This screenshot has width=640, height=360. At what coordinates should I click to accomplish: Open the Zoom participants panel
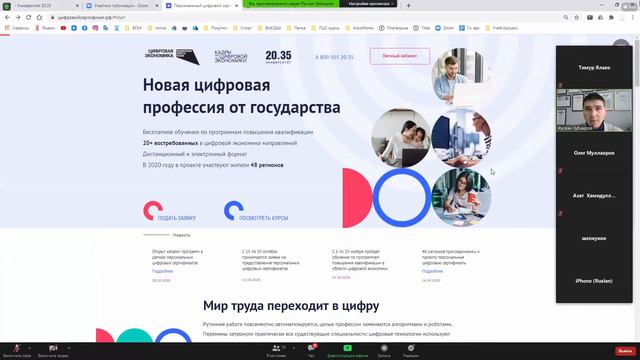pos(276,350)
